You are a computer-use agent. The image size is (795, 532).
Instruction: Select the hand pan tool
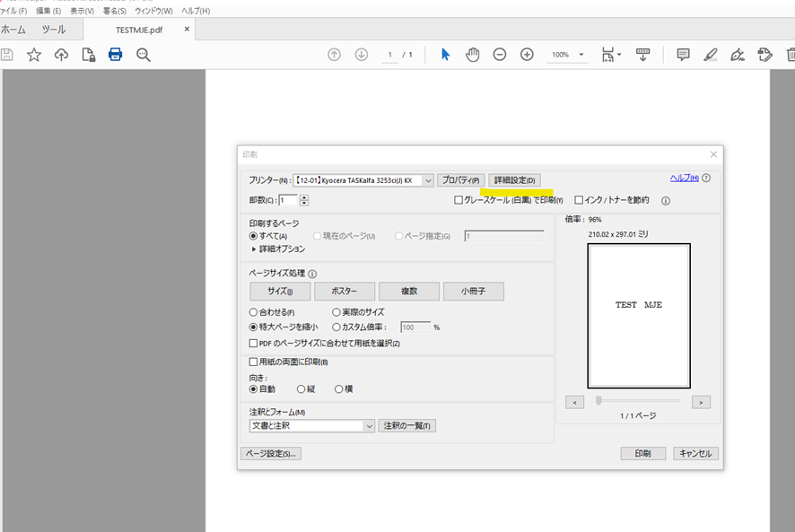point(472,55)
